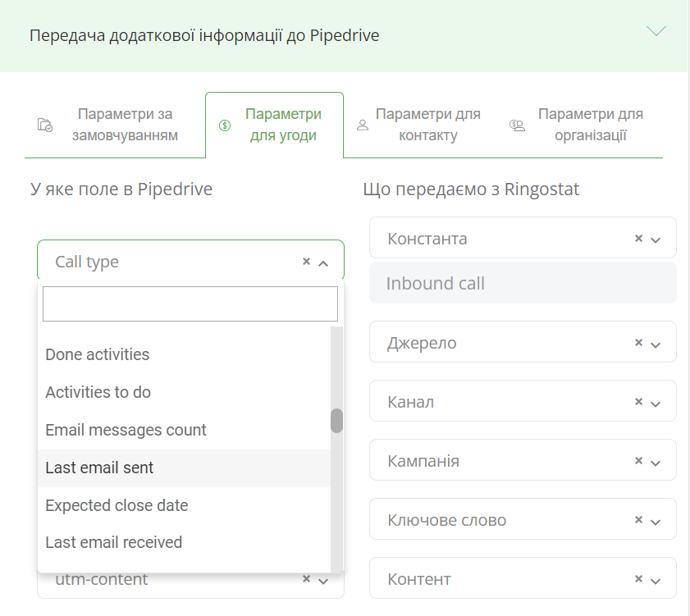Focus the dropdown search input field
Viewport: 690px width, 616px height.
(x=190, y=303)
